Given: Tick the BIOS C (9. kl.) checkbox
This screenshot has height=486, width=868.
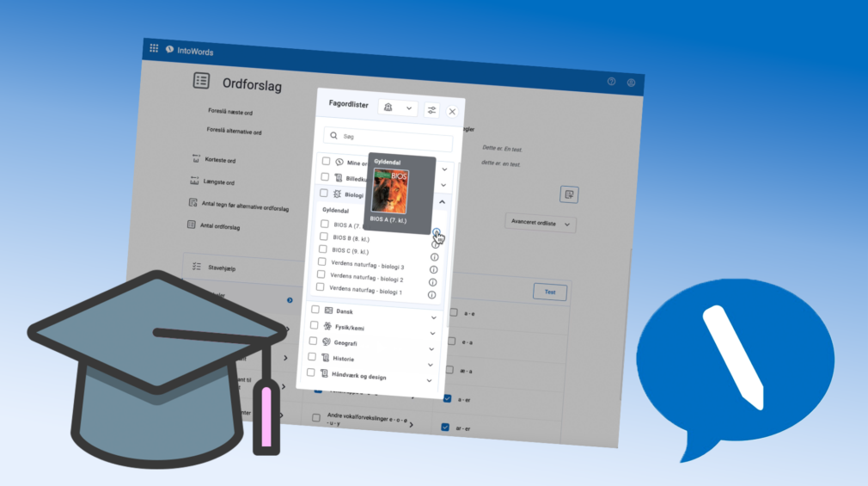Looking at the screenshot, I should click(x=323, y=249).
